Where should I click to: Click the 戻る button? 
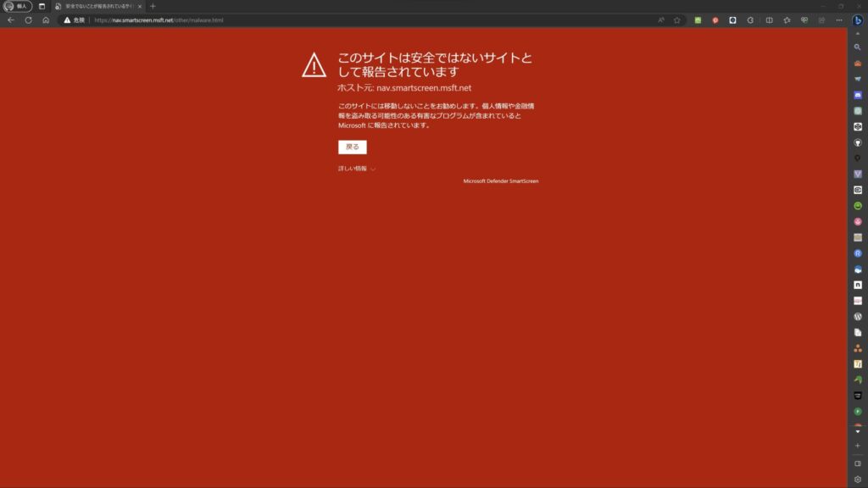click(353, 147)
